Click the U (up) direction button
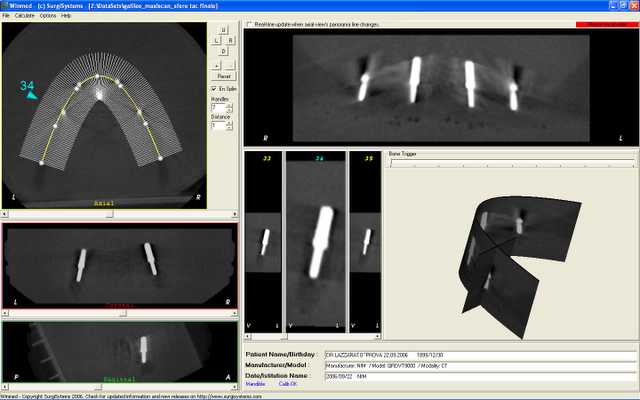 point(223,30)
